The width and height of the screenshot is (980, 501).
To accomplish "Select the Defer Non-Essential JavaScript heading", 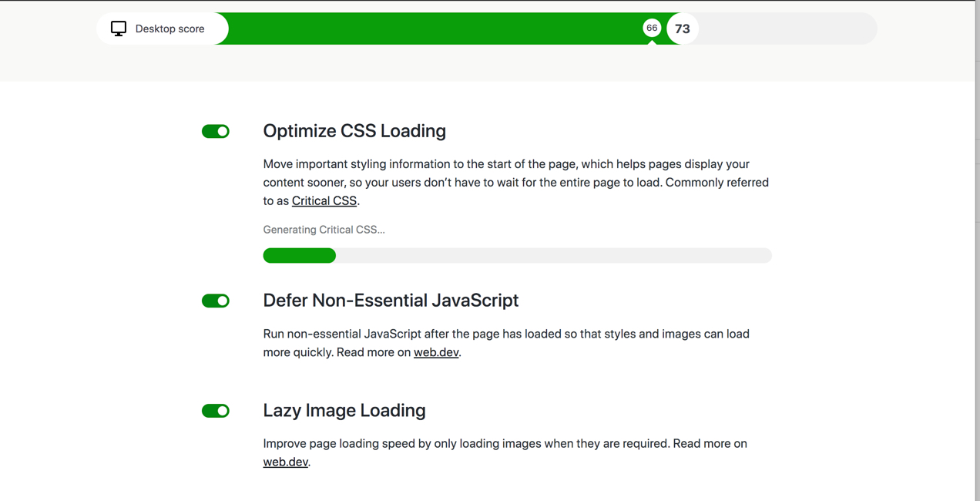I will coord(391,301).
